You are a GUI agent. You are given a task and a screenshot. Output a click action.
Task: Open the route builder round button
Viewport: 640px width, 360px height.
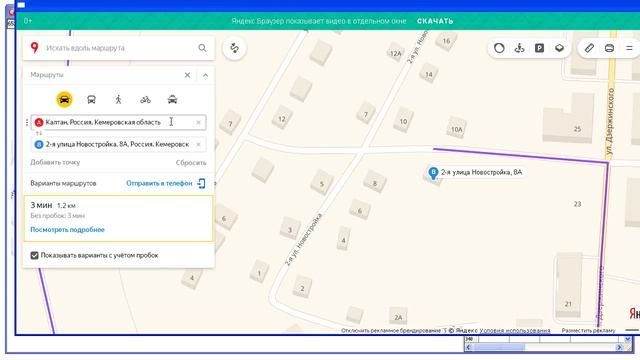pos(234,48)
